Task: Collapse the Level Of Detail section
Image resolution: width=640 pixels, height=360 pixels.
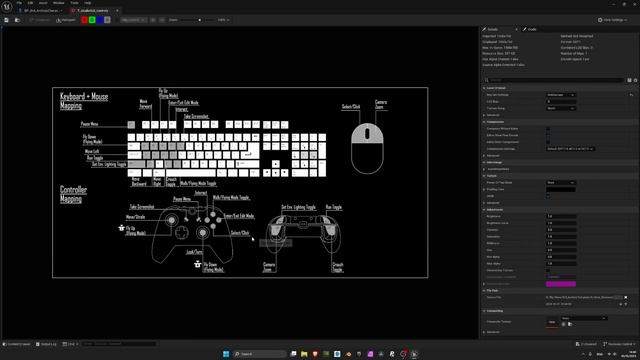Action: coord(484,88)
